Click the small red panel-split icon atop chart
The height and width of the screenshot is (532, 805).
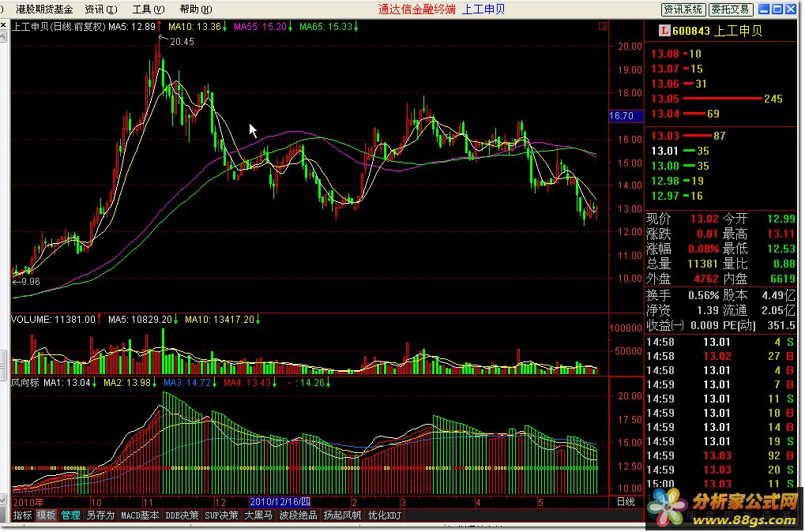point(602,25)
